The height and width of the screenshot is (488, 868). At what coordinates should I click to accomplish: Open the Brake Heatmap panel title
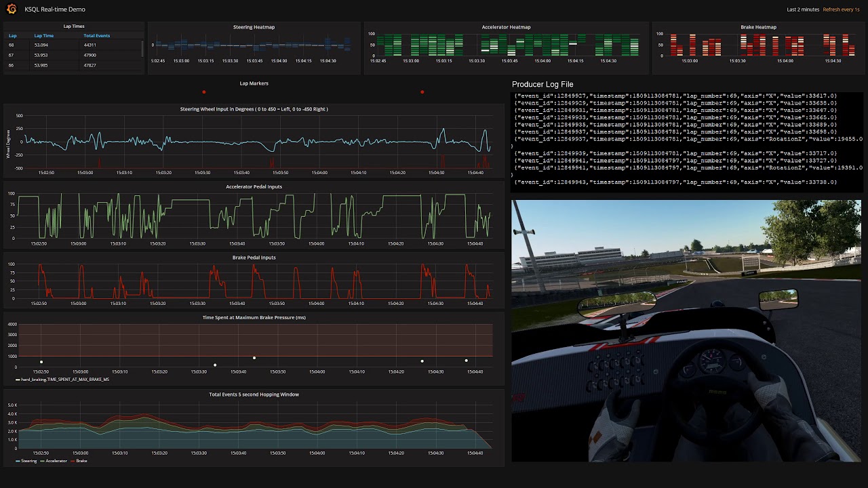(758, 27)
